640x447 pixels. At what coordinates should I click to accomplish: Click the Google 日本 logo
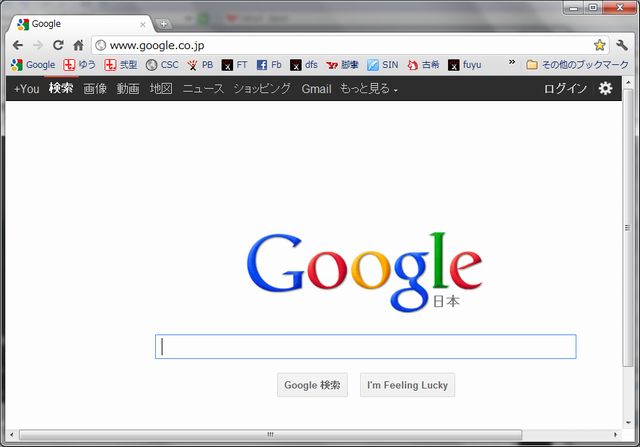364,271
